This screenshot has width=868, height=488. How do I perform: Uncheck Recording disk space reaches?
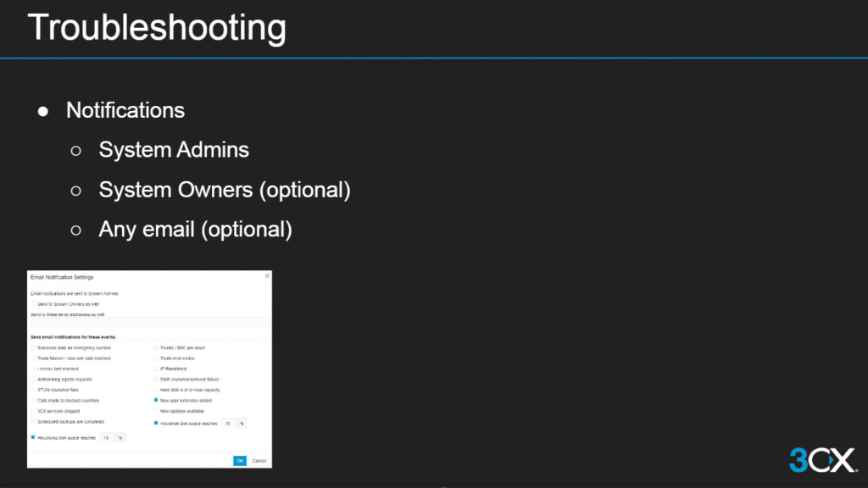tap(33, 437)
